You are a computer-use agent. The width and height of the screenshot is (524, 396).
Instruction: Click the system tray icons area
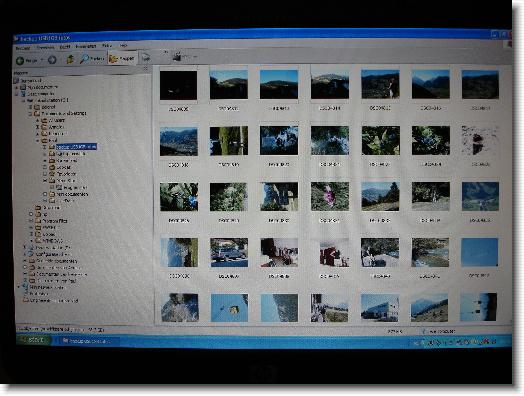point(456,342)
